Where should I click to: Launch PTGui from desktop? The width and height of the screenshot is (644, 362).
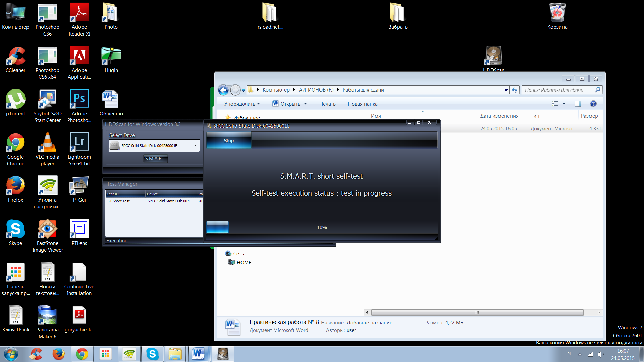(x=79, y=189)
